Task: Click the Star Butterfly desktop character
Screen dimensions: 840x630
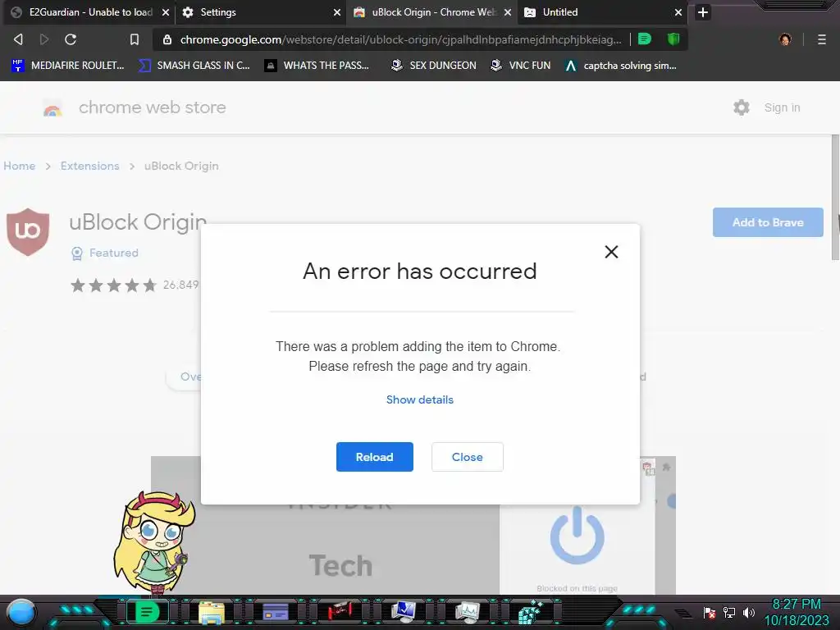Action: 155,543
